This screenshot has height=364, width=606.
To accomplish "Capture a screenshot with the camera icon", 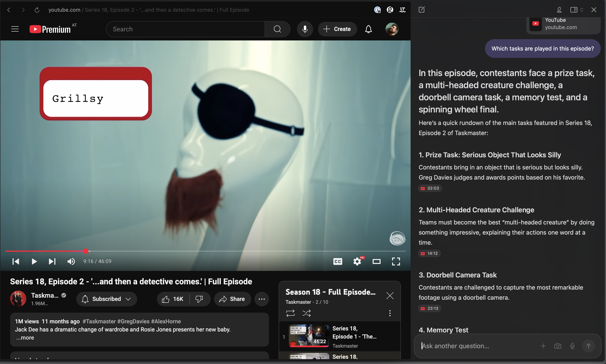I will point(558,346).
